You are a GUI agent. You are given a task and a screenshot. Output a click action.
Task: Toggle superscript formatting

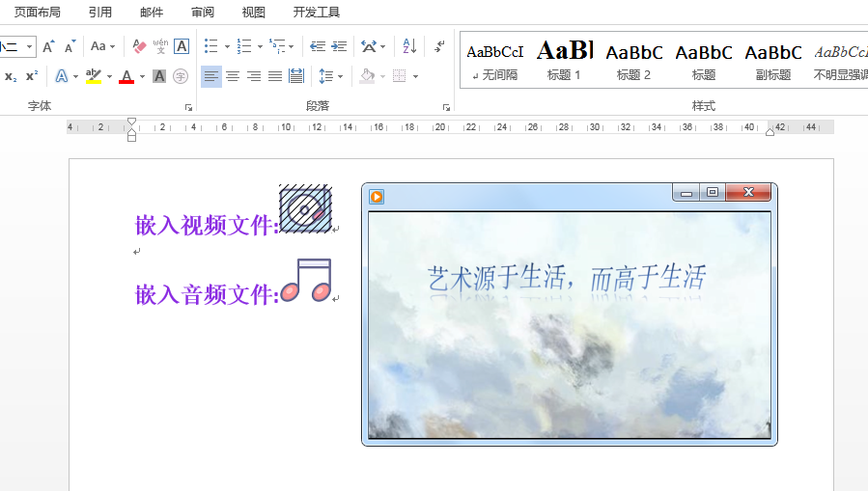[32, 76]
